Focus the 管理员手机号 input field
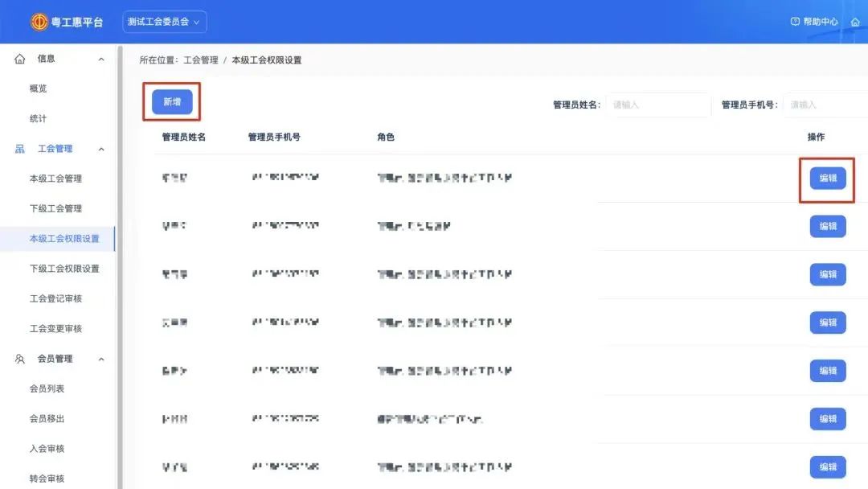Screen dimensions: 868x489 (825, 105)
